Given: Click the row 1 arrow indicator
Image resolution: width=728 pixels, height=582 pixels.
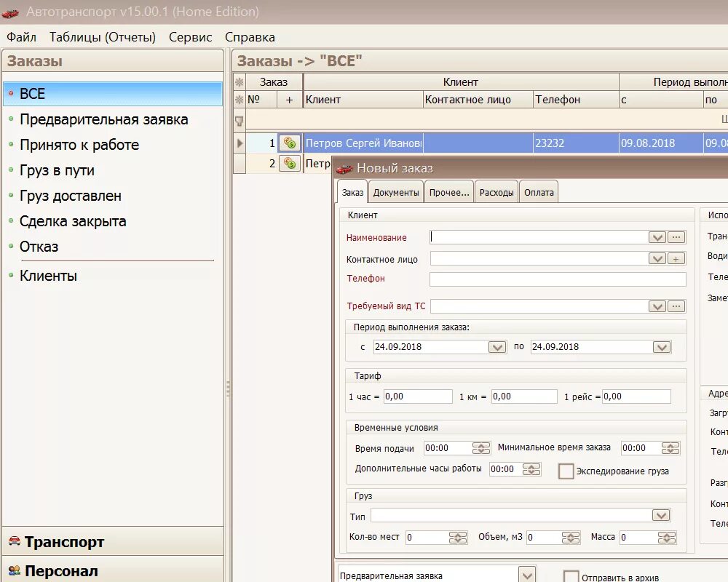Looking at the screenshot, I should 240,143.
